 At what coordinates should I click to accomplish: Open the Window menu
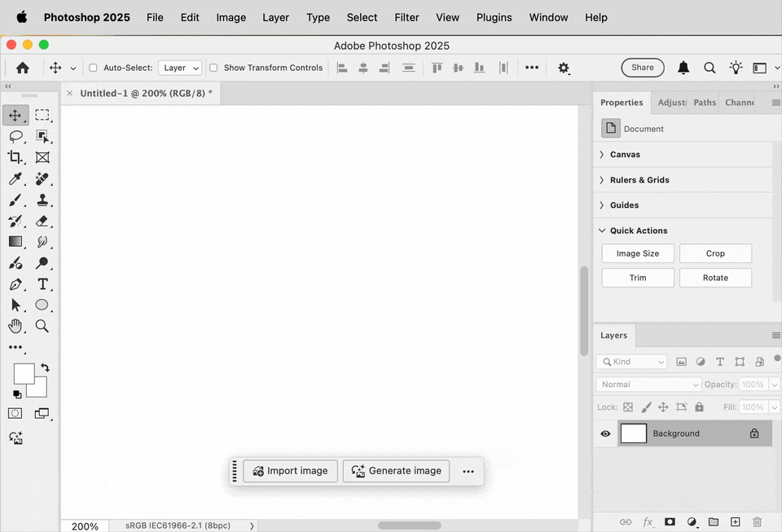(548, 17)
